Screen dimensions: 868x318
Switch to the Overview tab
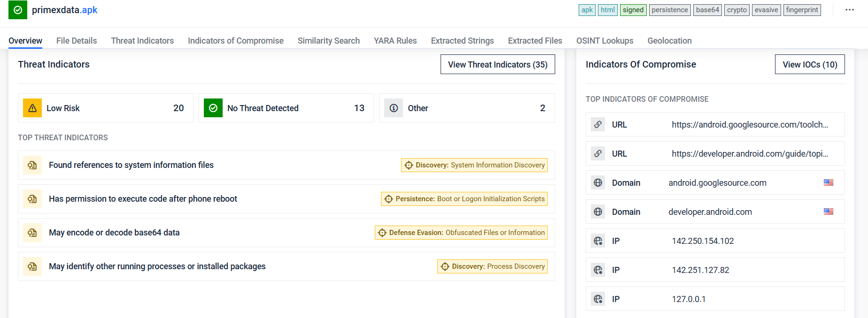pos(25,41)
